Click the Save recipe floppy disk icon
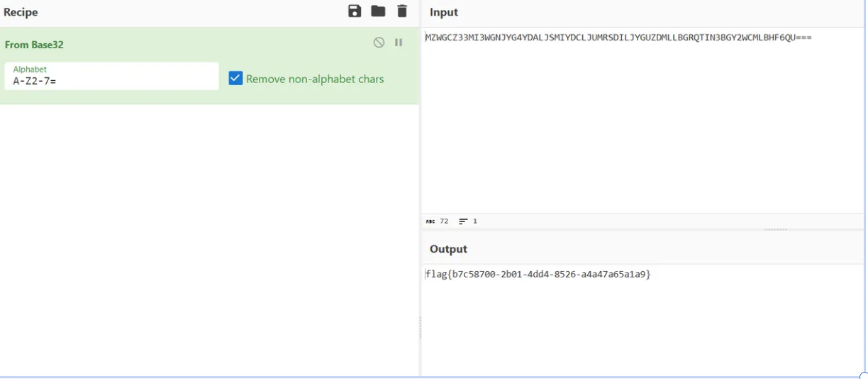The height and width of the screenshot is (379, 868). tap(355, 11)
